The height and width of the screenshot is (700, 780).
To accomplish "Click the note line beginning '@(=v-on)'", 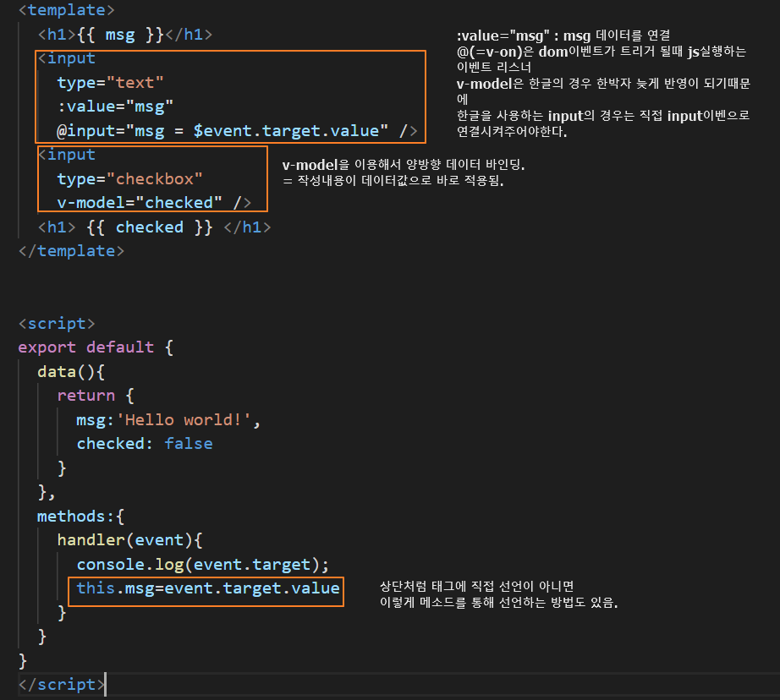I will click(x=601, y=52).
